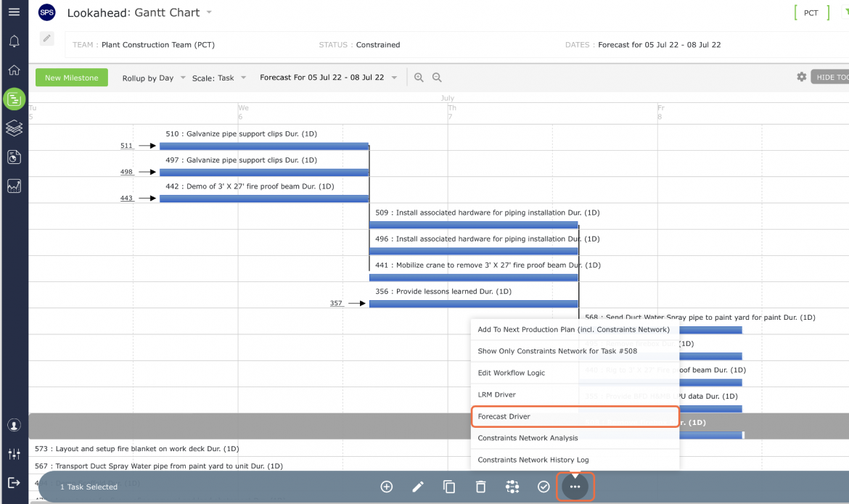Open predecessor link 443
Image resolution: width=849 pixels, height=504 pixels.
(x=126, y=198)
